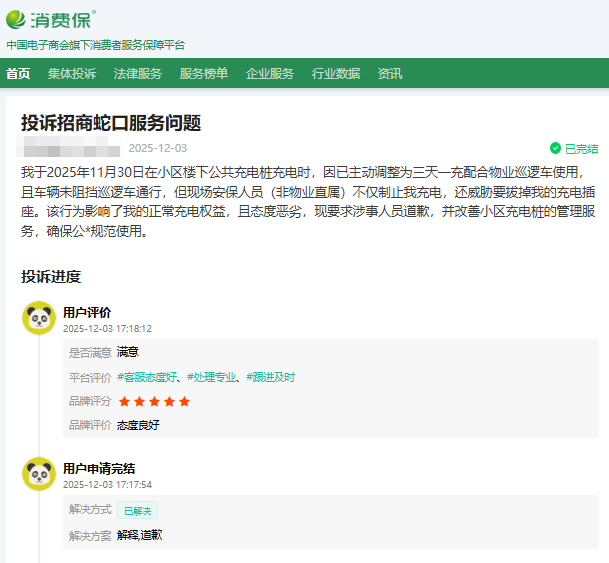Open the 集体投诉 menu item
Image resolution: width=609 pixels, height=563 pixels.
coord(72,73)
